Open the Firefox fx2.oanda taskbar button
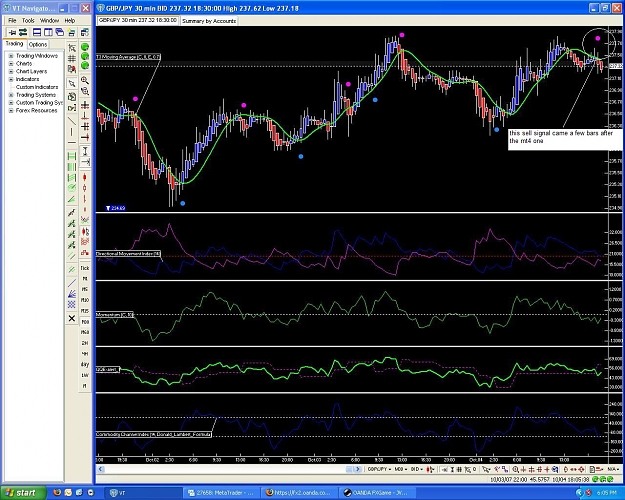The width and height of the screenshot is (625, 500). click(x=301, y=493)
